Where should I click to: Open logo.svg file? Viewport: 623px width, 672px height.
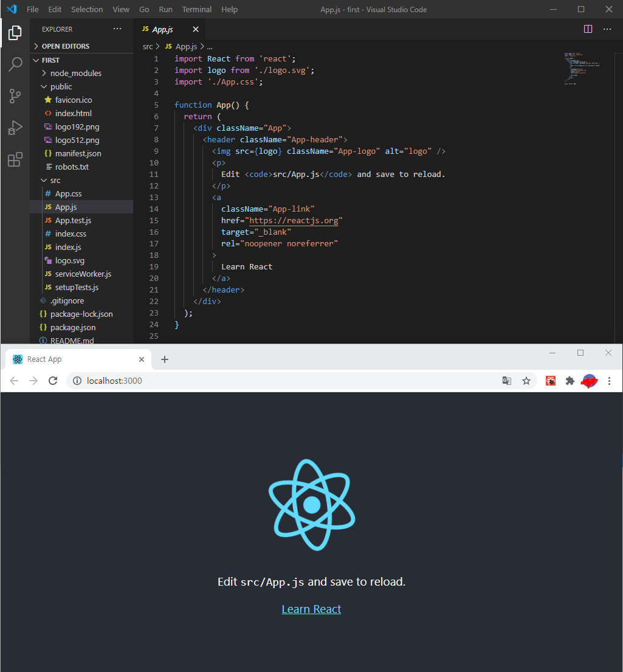(81, 260)
